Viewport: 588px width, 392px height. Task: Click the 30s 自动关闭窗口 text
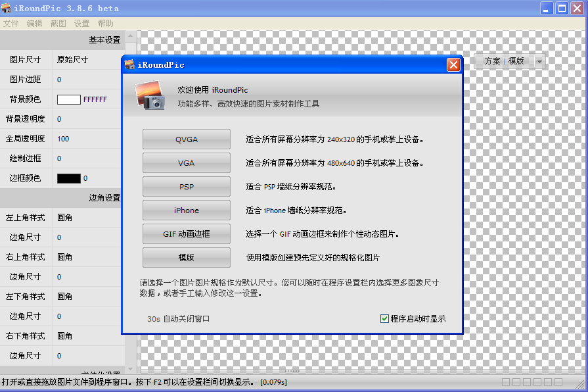click(178, 319)
